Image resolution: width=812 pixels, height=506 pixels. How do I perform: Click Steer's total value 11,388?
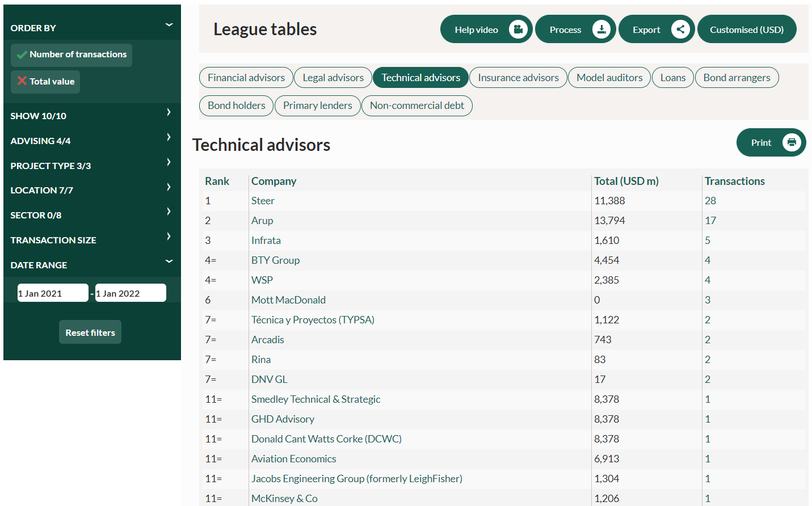(x=609, y=201)
